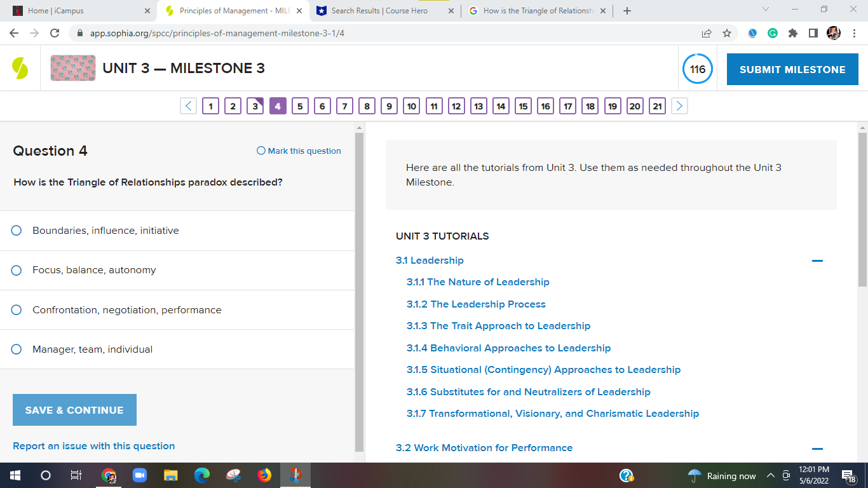The width and height of the screenshot is (868, 488).
Task: Click the browser address bar URL
Action: coord(217,33)
